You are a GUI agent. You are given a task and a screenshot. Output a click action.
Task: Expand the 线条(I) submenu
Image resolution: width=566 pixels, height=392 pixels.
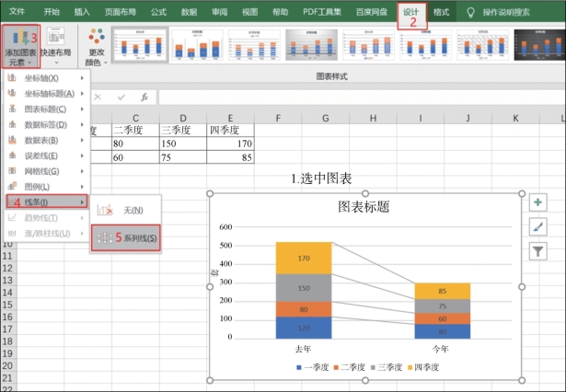coord(47,202)
